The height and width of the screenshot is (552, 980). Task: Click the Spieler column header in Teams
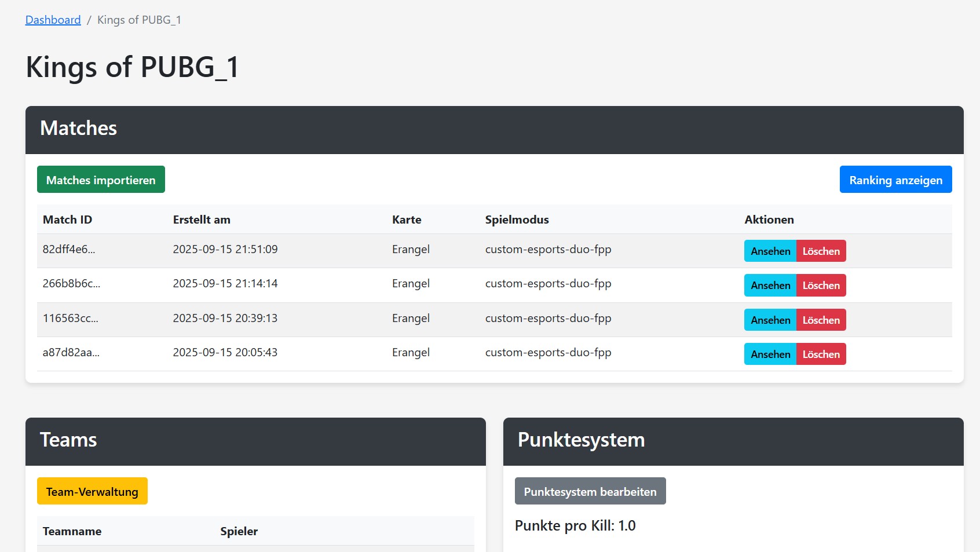(x=239, y=531)
